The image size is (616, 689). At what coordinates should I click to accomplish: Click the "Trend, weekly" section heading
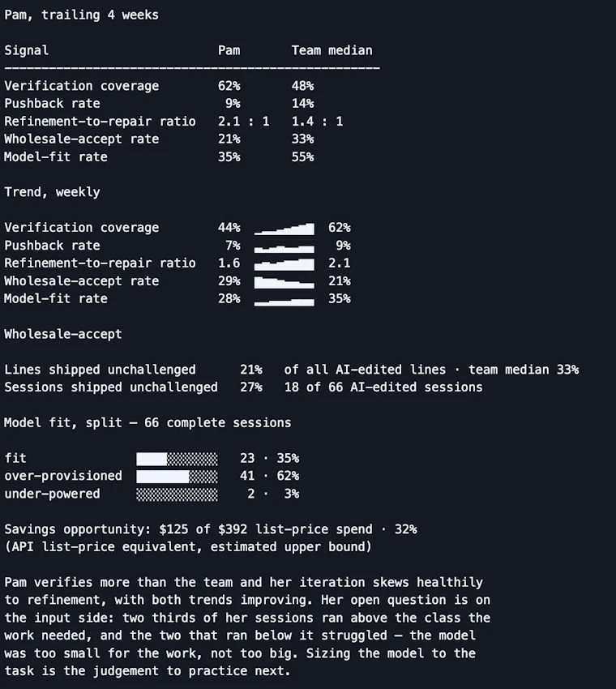tap(52, 192)
